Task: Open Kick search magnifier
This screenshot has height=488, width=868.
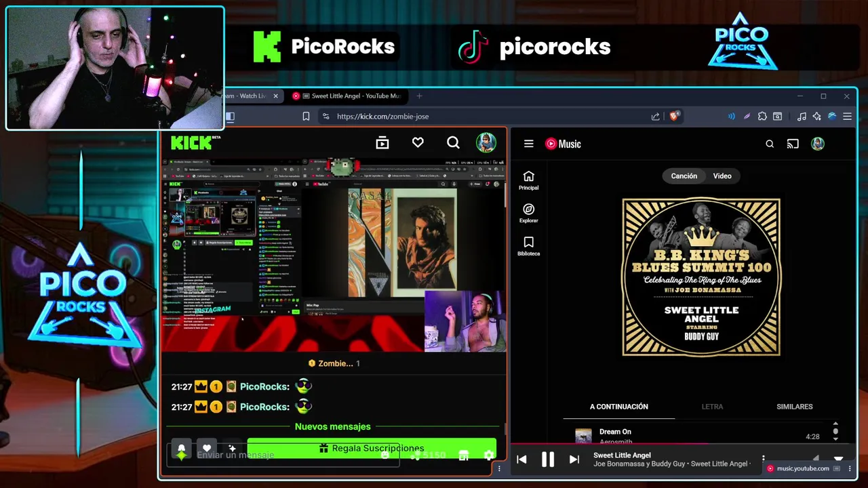Action: 453,142
